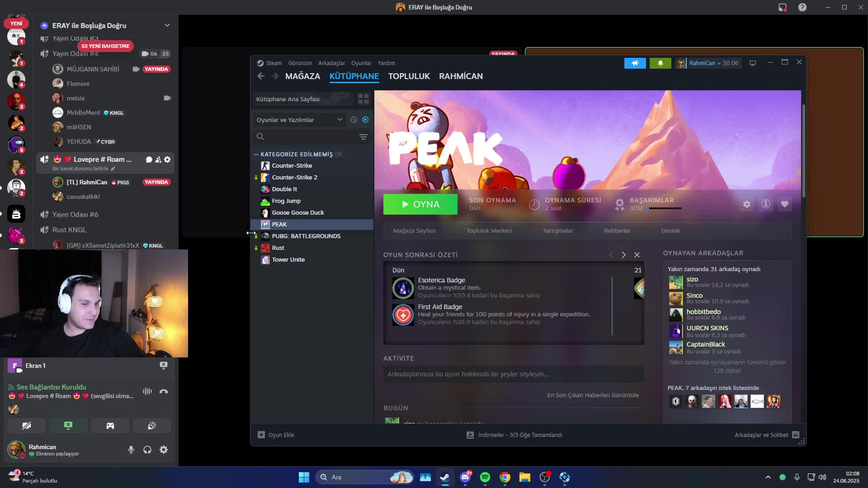Open the Oyunlar ve Yazılımlar dropdown

[299, 120]
